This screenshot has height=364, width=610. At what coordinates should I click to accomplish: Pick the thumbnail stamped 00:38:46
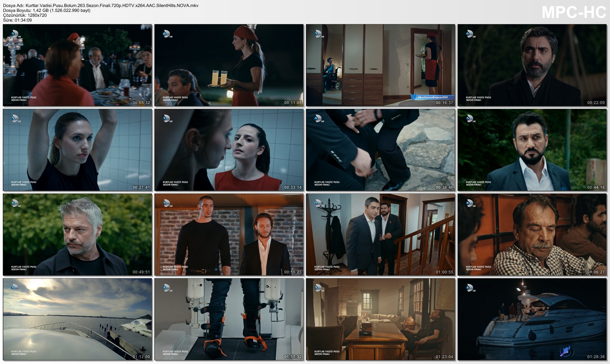coord(381,150)
